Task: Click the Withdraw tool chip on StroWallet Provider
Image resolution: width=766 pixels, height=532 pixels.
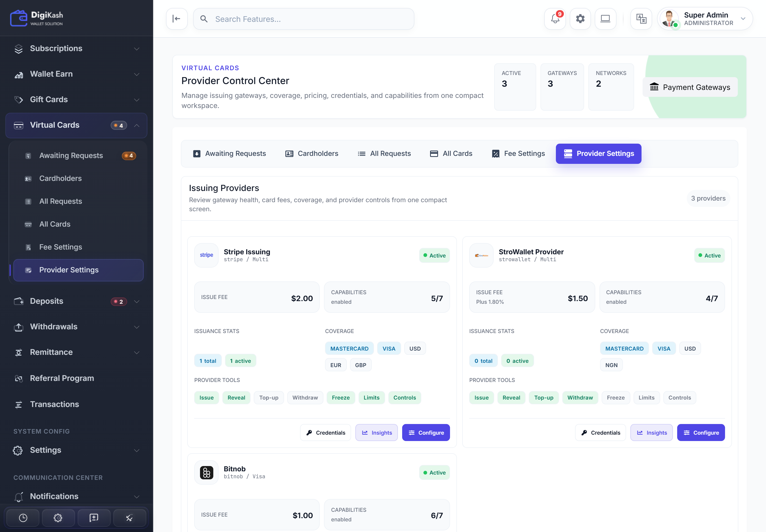Action: [x=580, y=398]
